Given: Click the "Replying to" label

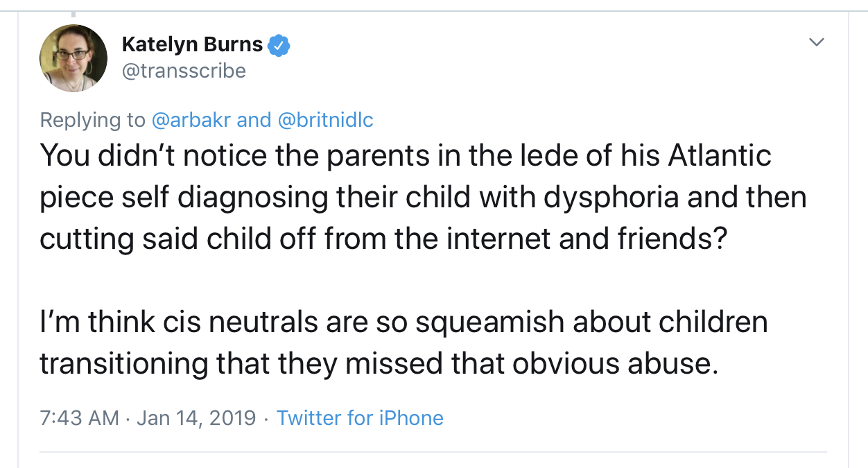Looking at the screenshot, I should [93, 120].
